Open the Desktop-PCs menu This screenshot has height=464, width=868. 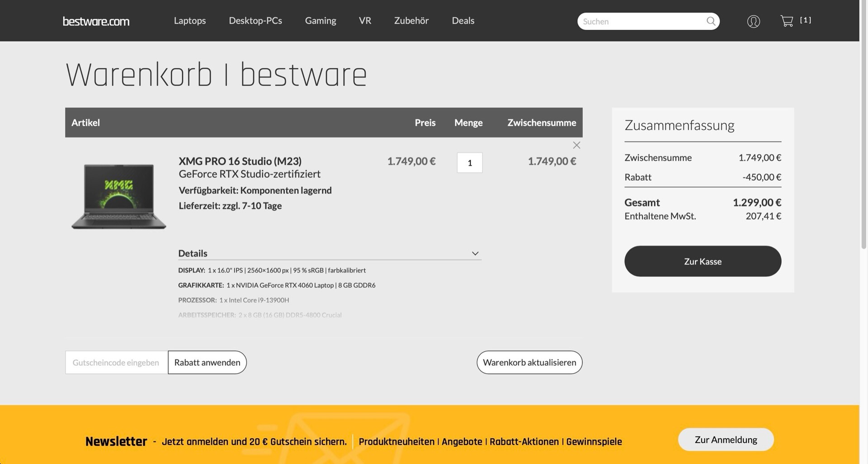pos(255,21)
